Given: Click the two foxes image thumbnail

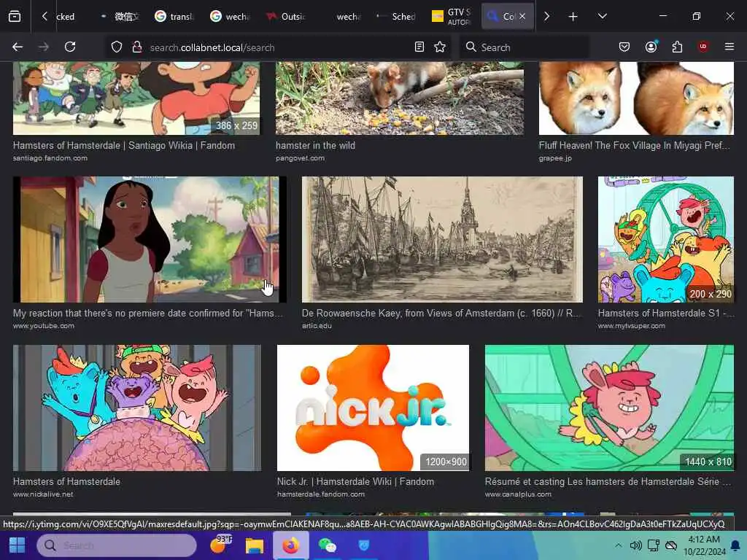Looking at the screenshot, I should point(636,98).
